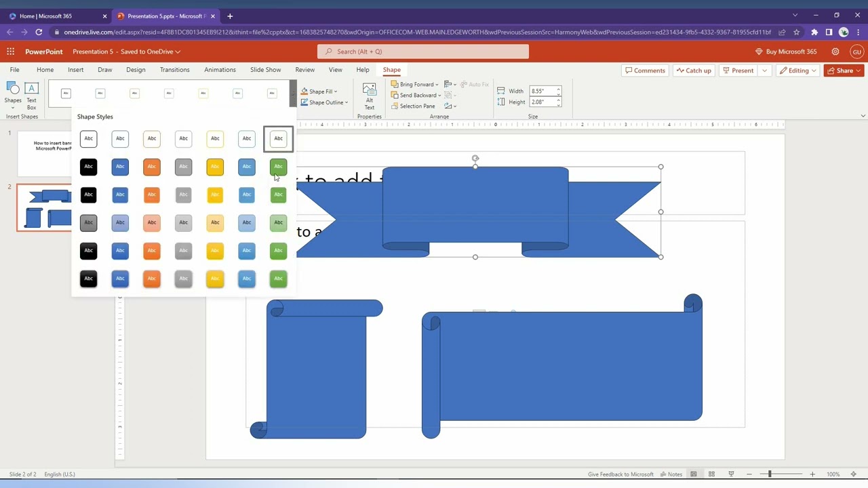Click the PowerPoint app launcher grid icon
Viewport: 868px width, 488px height.
(10, 52)
